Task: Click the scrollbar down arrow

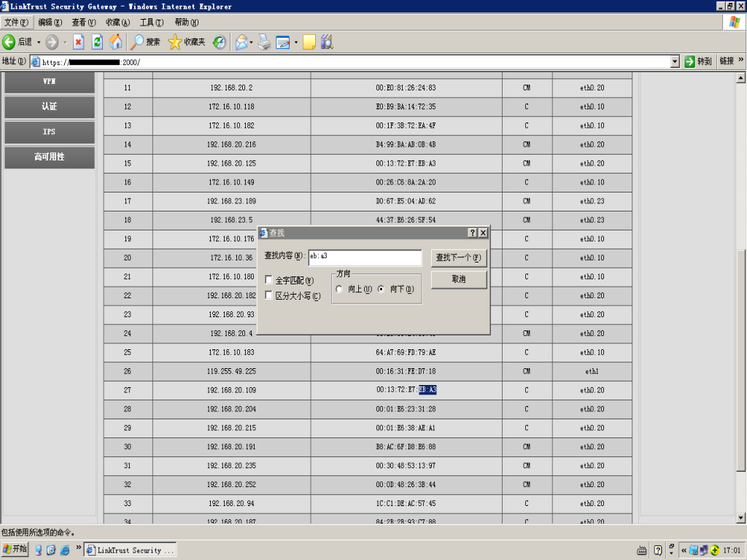Action: (740, 518)
